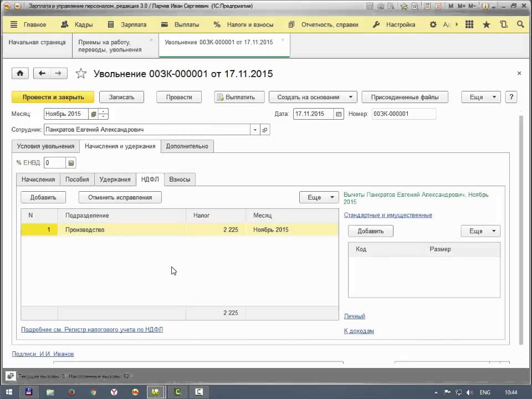Viewport: 532px width, 399px height.
Task: Click Добавить above the НДФЛ table
Action: [x=43, y=197]
